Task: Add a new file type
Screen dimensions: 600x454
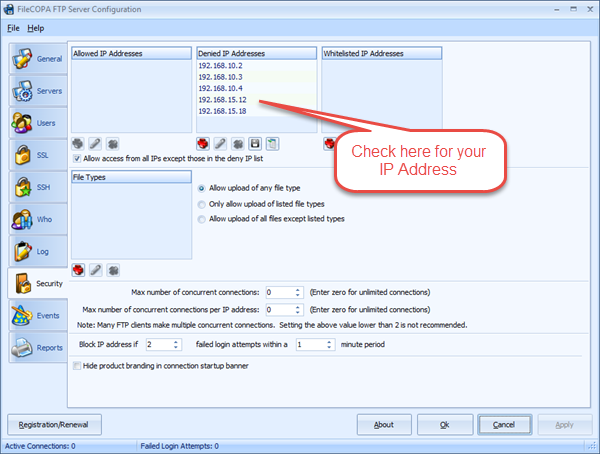Action: pyautogui.click(x=78, y=270)
